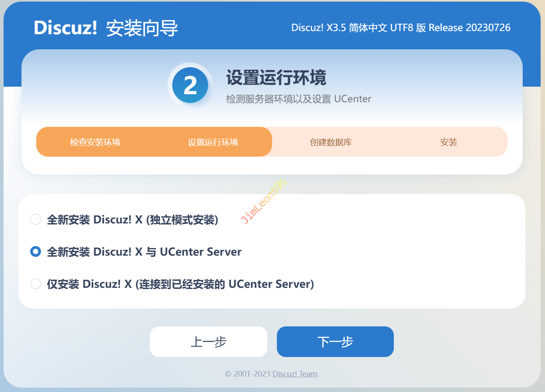Click the 全新安装 Discuz! X (独立模式安装) label
The image size is (545, 392).
[x=132, y=219]
